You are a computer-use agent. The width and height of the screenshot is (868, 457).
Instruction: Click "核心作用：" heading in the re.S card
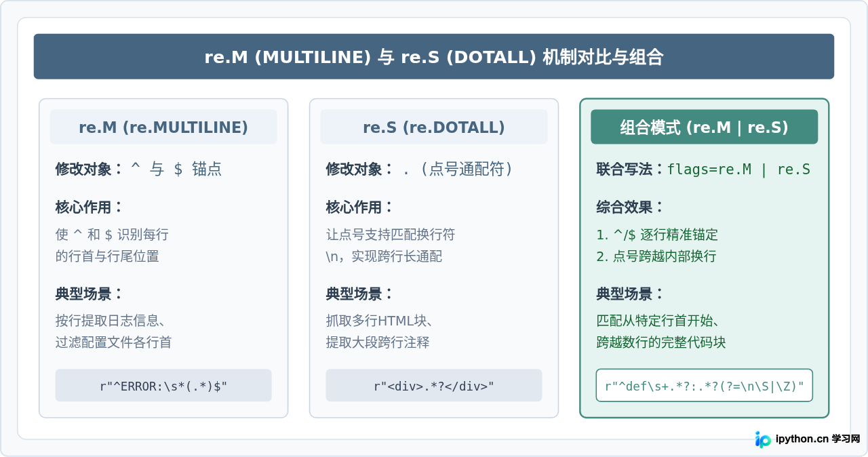click(360, 207)
